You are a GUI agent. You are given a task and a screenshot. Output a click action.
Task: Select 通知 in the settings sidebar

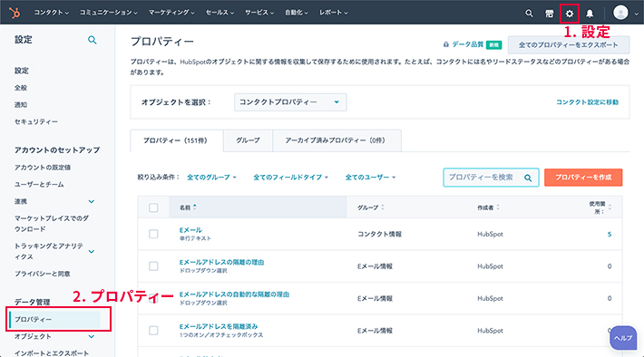pyautogui.click(x=21, y=104)
